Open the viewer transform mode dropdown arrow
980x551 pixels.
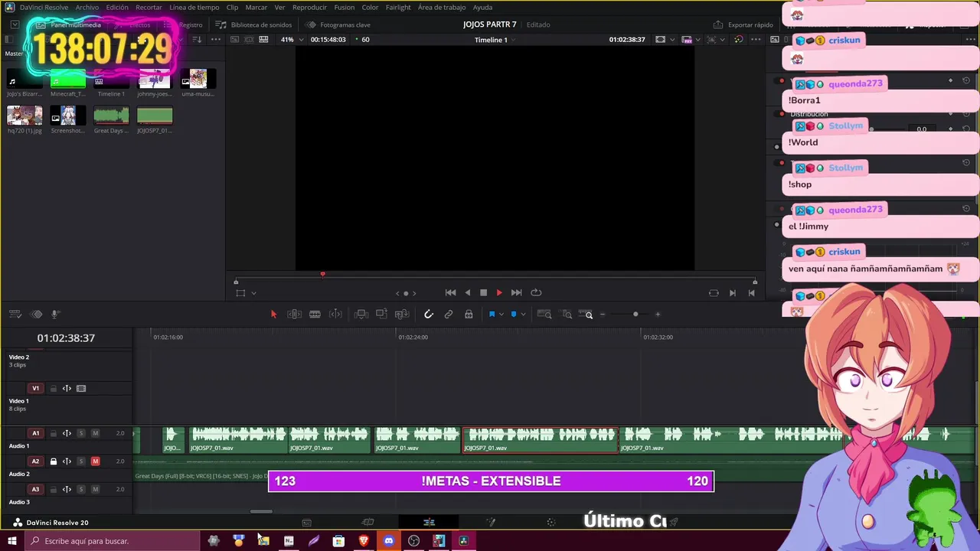coord(253,292)
